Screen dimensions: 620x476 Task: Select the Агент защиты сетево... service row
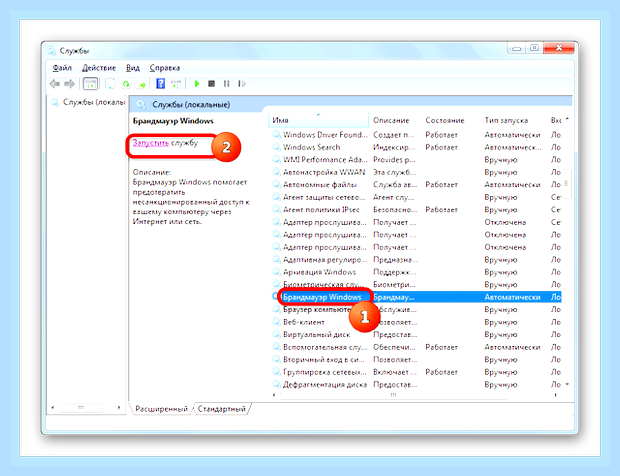click(416, 197)
